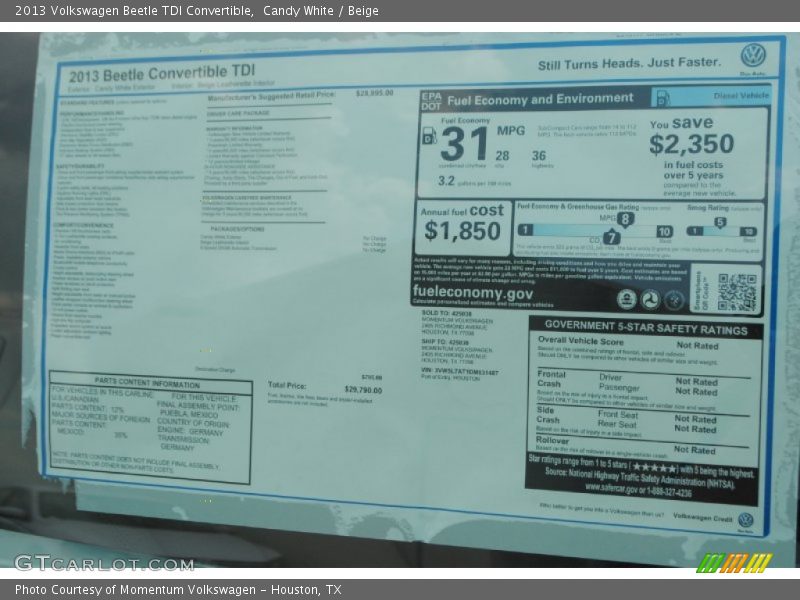
Task: Click the $1,850 annual fuel cost
Action: click(x=462, y=231)
